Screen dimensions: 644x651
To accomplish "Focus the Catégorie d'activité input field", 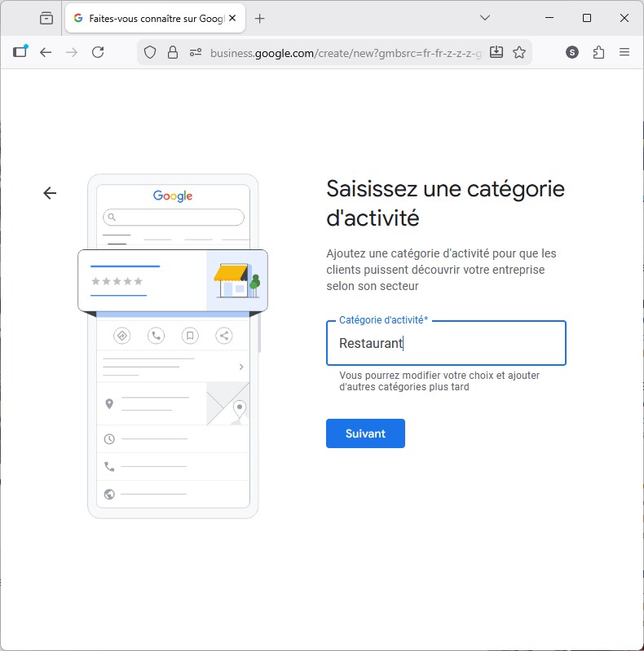I will [x=446, y=343].
